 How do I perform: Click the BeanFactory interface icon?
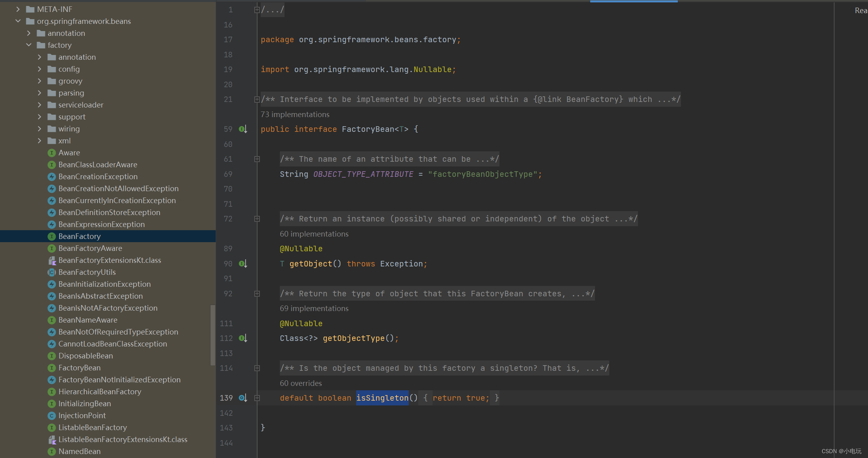[52, 236]
